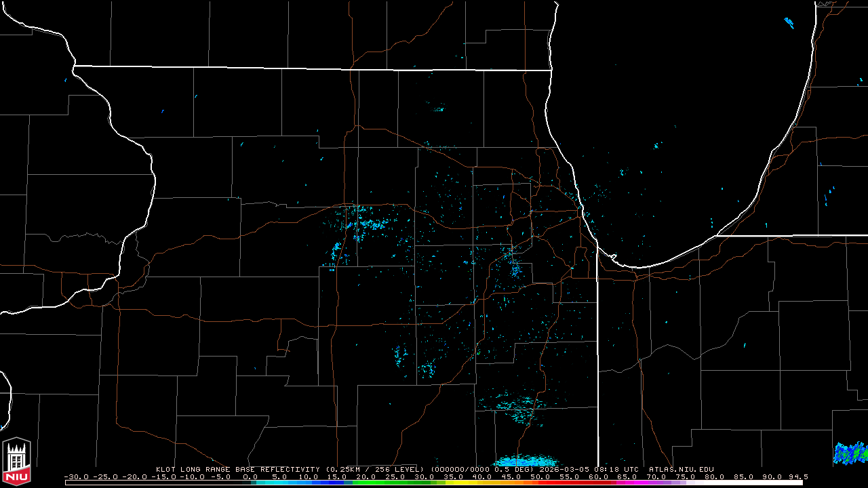Click the KLOT Long Range Base Reflectivity title
This screenshot has height=488, width=868.
pos(237,469)
